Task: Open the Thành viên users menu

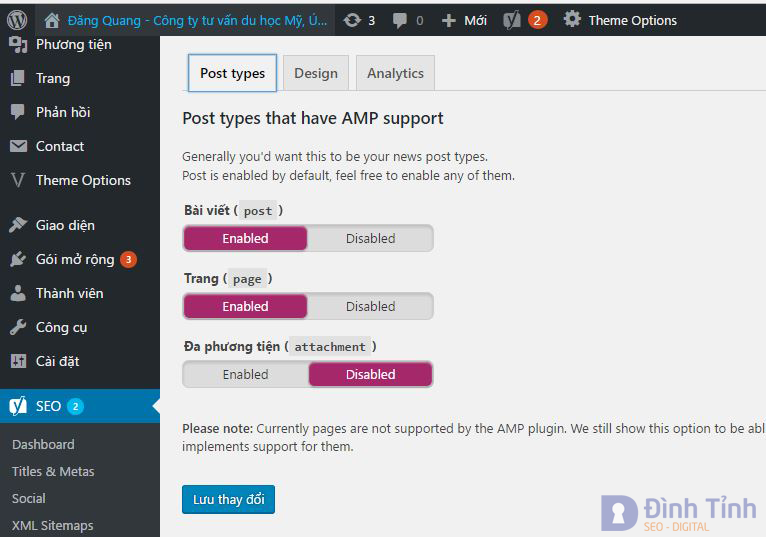Action: 69,293
